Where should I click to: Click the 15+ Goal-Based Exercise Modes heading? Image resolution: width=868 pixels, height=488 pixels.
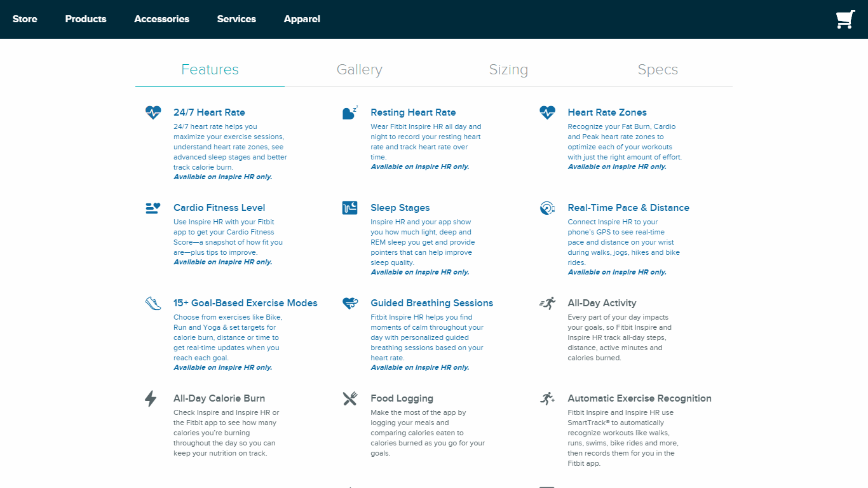point(245,303)
